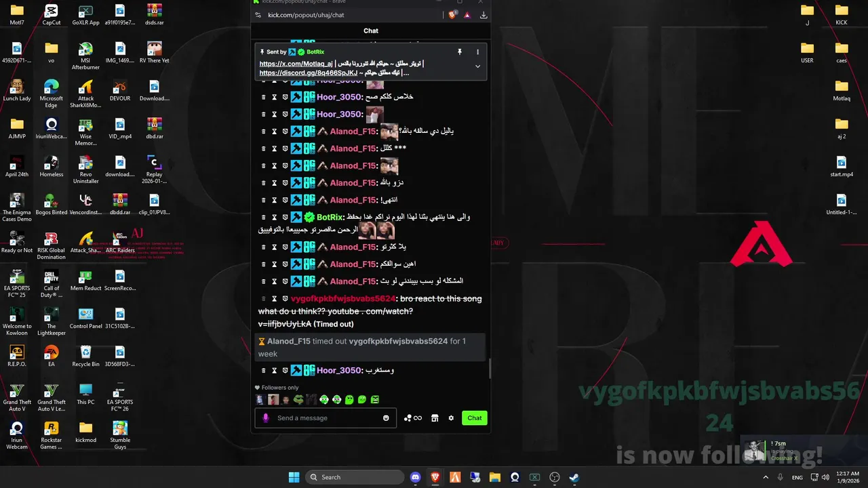Select the DEVOUR desktop icon
Image resolution: width=868 pixels, height=488 pixels.
(120, 91)
